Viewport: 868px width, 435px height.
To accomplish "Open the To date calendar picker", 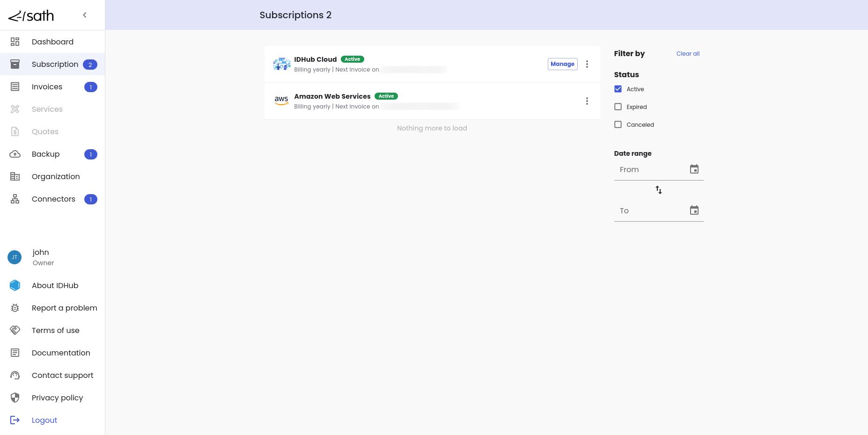I will (x=694, y=210).
